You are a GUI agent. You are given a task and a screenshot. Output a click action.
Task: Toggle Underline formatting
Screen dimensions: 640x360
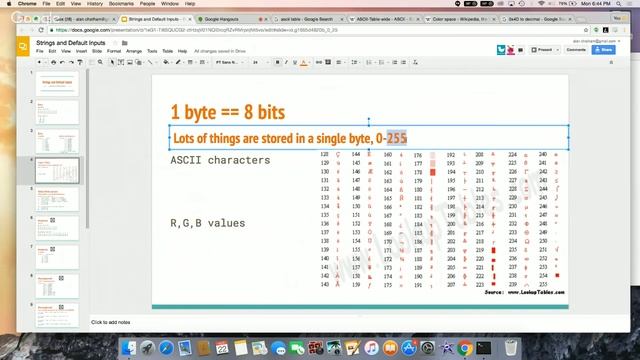295,62
